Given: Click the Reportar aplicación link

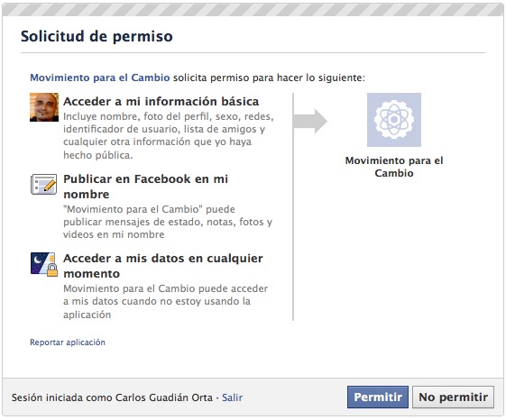Looking at the screenshot, I should (x=68, y=342).
